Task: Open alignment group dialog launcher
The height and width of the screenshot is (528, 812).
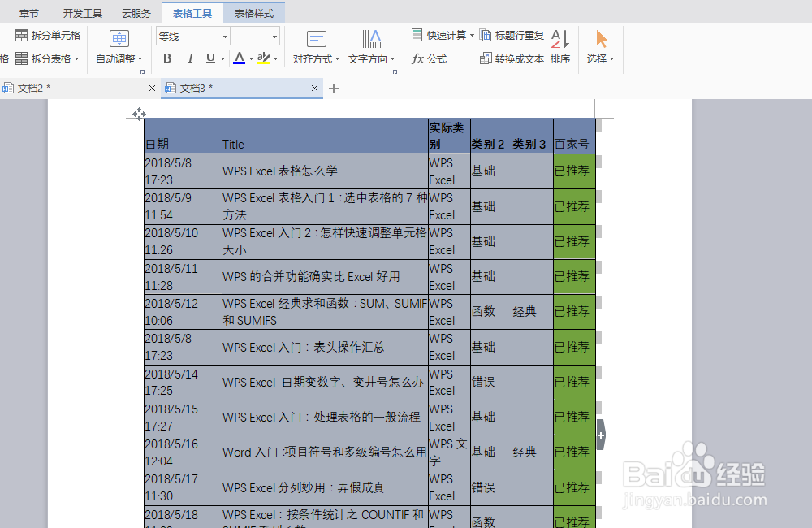Action: (395, 71)
